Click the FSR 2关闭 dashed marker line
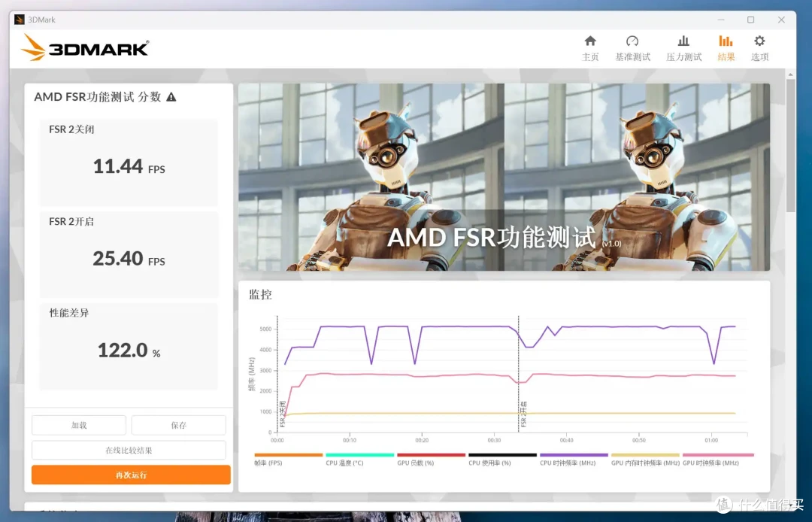This screenshot has height=522, width=812. click(x=277, y=373)
